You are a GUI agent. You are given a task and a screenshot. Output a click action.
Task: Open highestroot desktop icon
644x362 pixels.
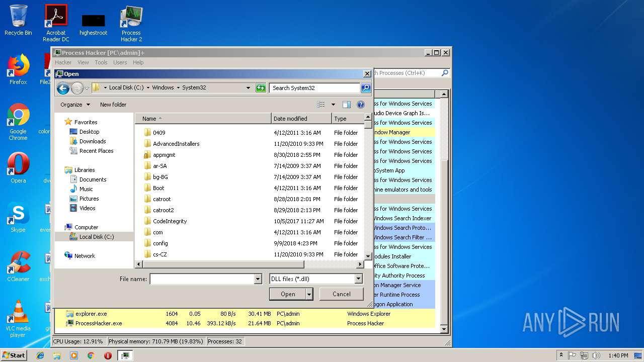click(93, 25)
